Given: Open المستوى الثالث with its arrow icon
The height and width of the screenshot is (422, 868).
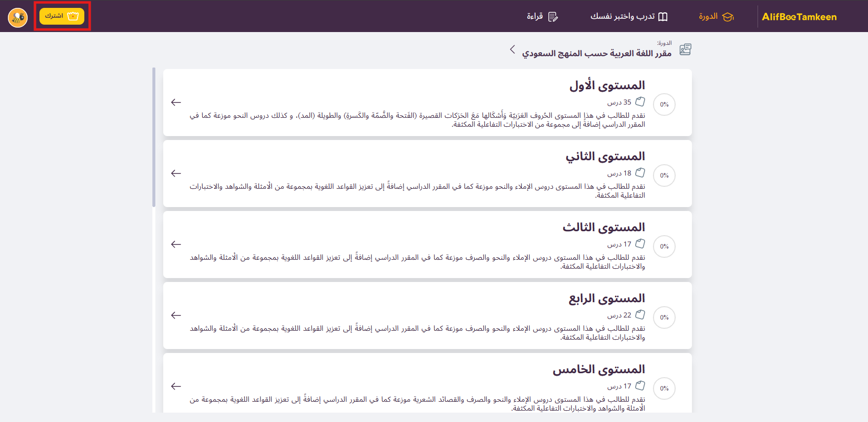Looking at the screenshot, I should pyautogui.click(x=176, y=245).
